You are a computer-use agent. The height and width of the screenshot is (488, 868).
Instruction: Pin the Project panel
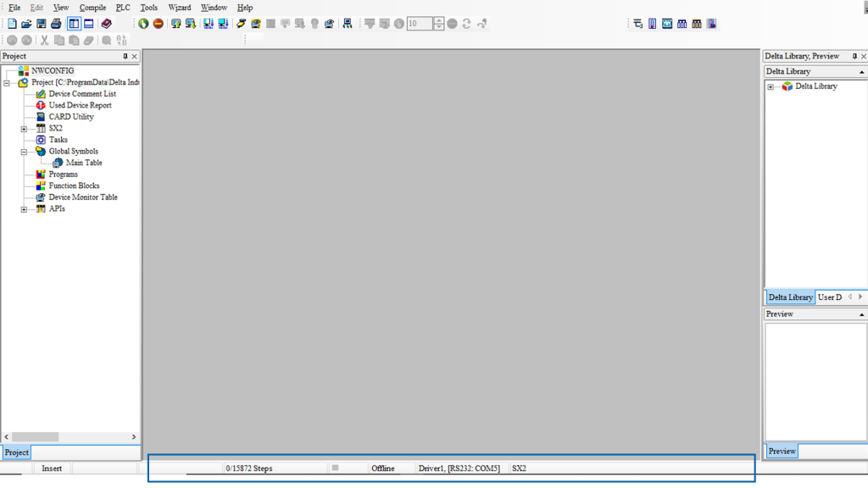pyautogui.click(x=125, y=57)
